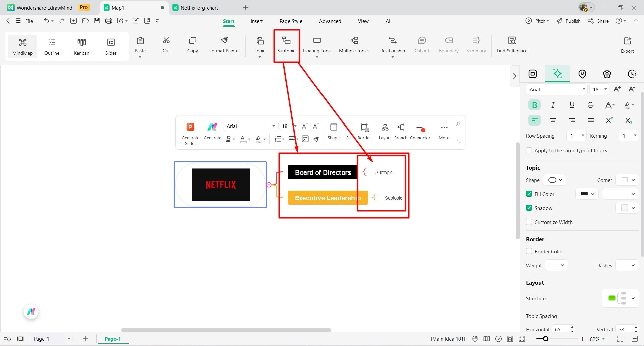The width and height of the screenshot is (644, 346).
Task: Open Row Spacing dropdown
Action: click(576, 136)
